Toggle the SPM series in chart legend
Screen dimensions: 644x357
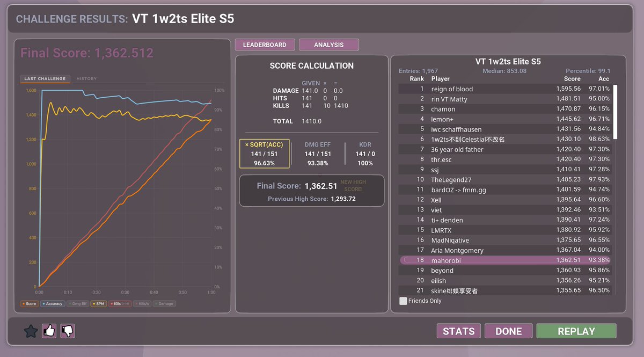pyautogui.click(x=98, y=304)
